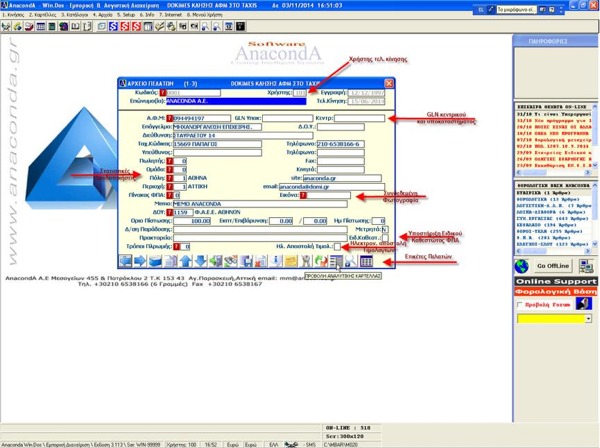The height and width of the screenshot is (448, 600).
Task: Click the news list right scroll arrow
Action: 587,173
